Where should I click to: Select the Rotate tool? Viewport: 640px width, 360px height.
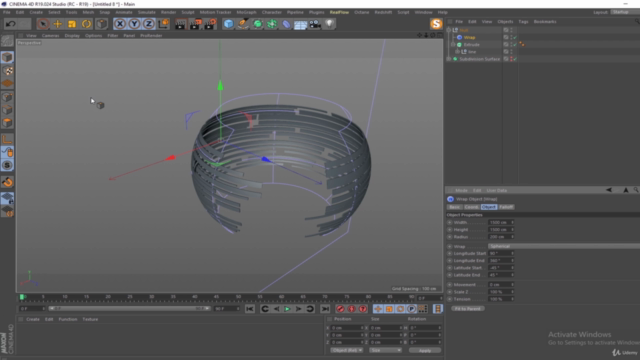87,24
